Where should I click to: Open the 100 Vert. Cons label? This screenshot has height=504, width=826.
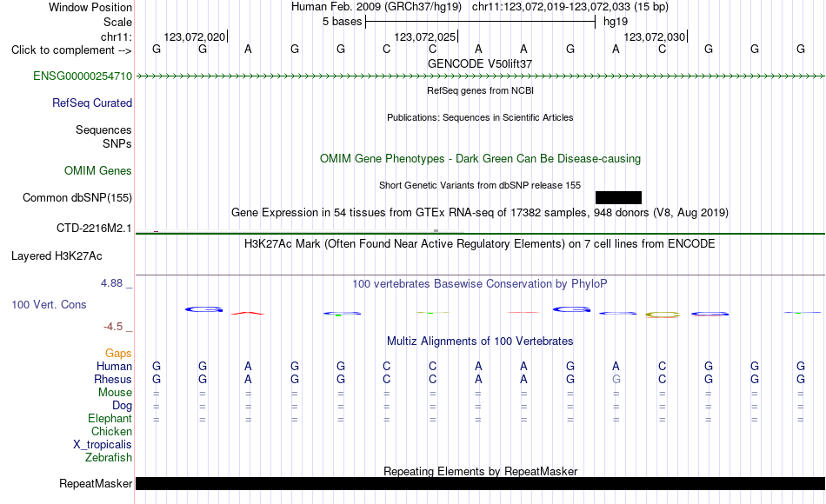[x=49, y=304]
